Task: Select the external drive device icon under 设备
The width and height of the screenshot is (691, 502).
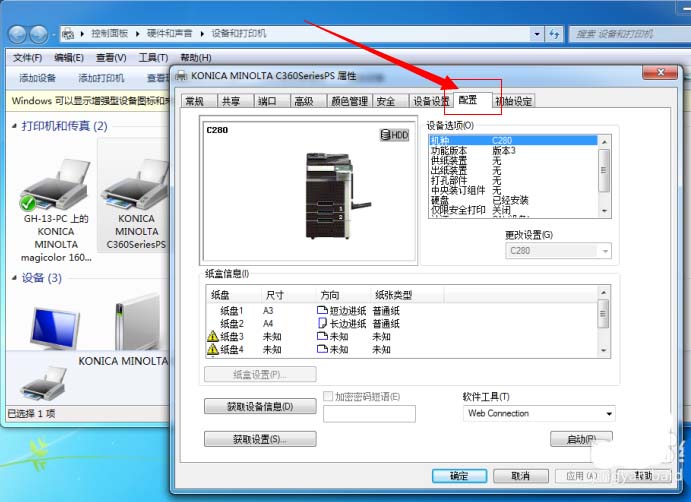Action: 137,322
